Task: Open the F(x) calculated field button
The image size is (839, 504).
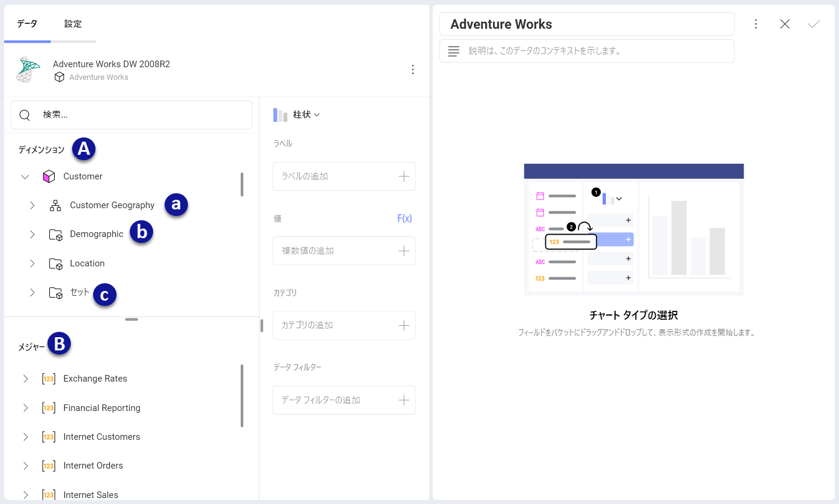Action: (405, 218)
